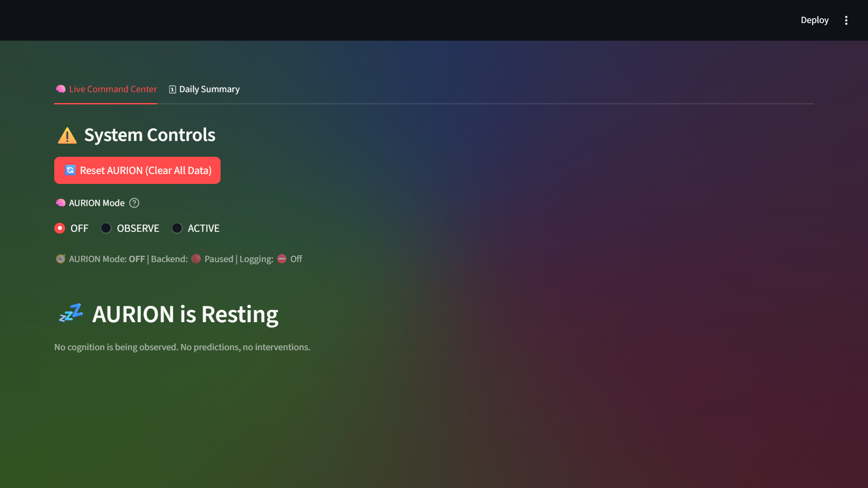Viewport: 868px width, 488px height.
Task: Click the AURION is Resting heading
Action: click(185, 314)
